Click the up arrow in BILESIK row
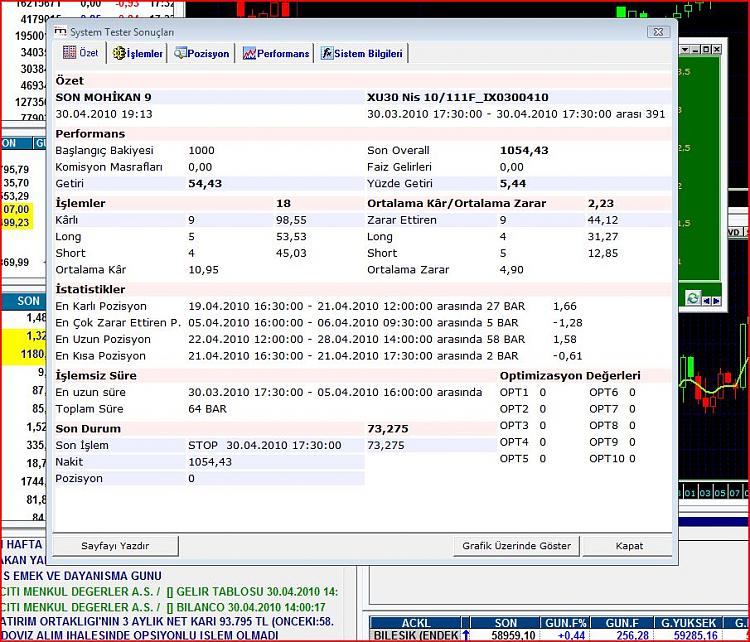Viewport: 750px width, 642px height. pyautogui.click(x=465, y=636)
